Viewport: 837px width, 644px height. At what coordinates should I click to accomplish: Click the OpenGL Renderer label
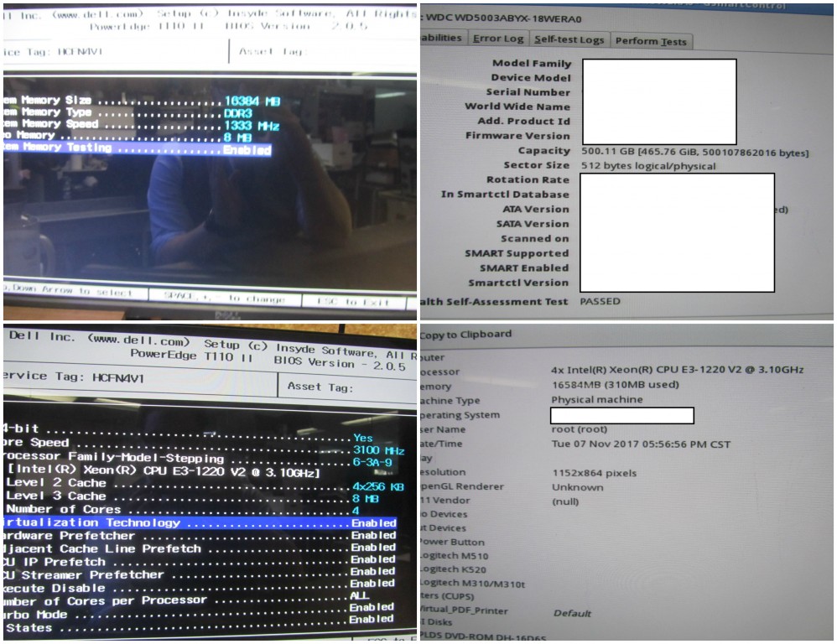(x=462, y=486)
